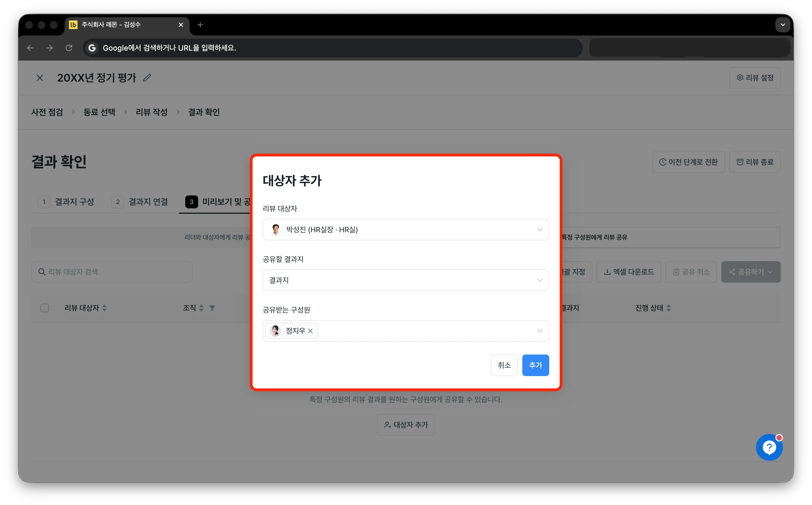
Task: Click the 박성진 avatar in 리뷰 대상자 field
Action: point(275,229)
